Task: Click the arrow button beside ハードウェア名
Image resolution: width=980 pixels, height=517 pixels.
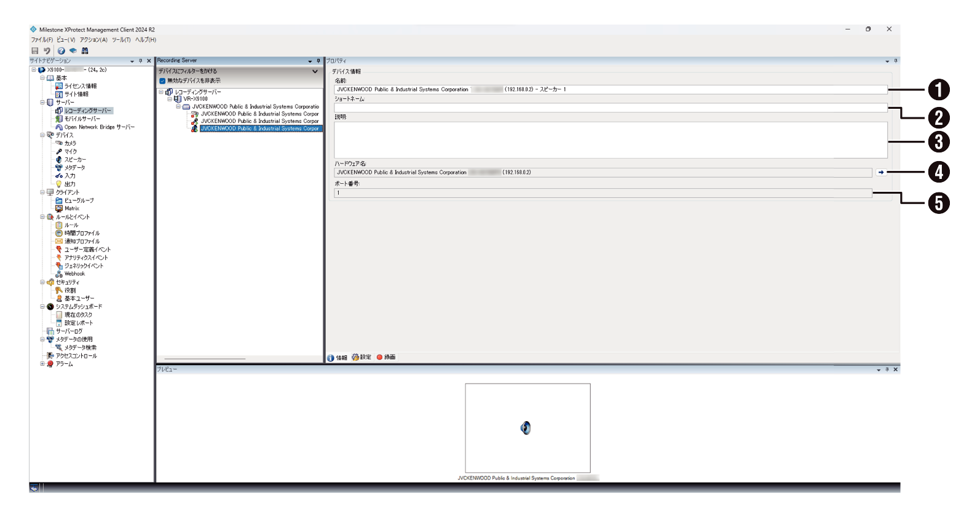Action: [x=881, y=173]
